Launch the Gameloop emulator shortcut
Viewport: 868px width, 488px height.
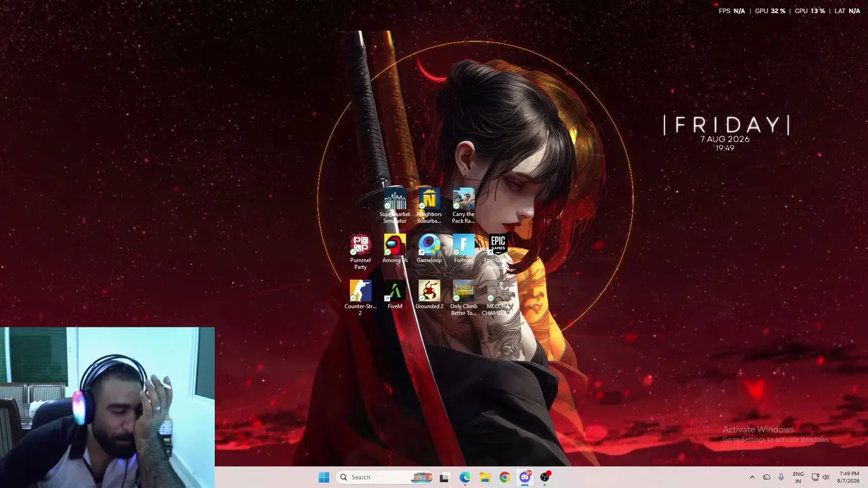pyautogui.click(x=429, y=249)
